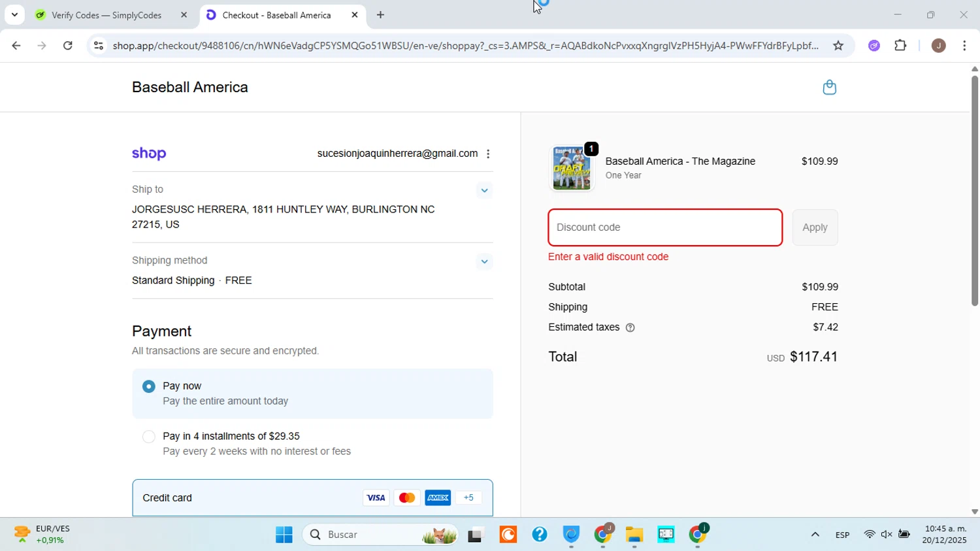Click the Shop Pay logo
980x551 pixels.
tap(149, 154)
